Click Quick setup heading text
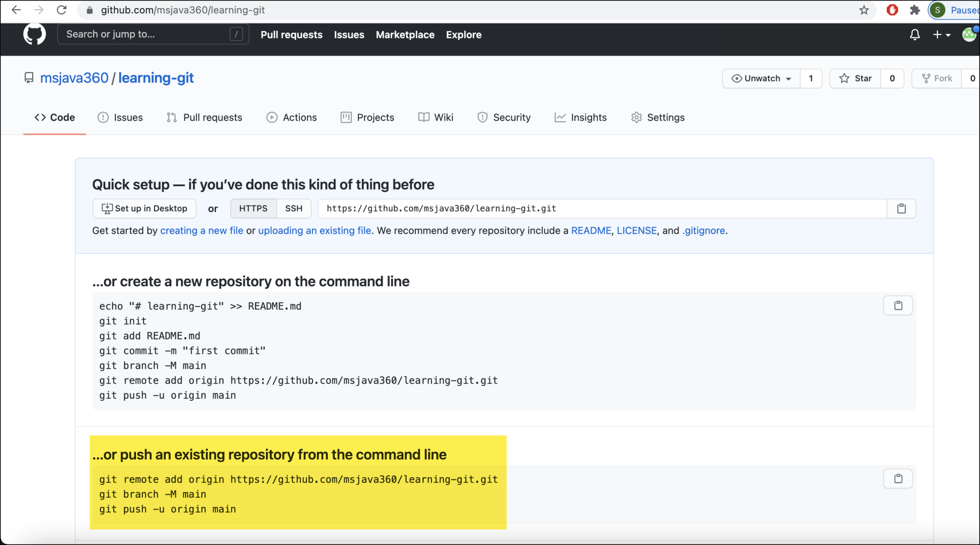The width and height of the screenshot is (980, 545). point(263,184)
